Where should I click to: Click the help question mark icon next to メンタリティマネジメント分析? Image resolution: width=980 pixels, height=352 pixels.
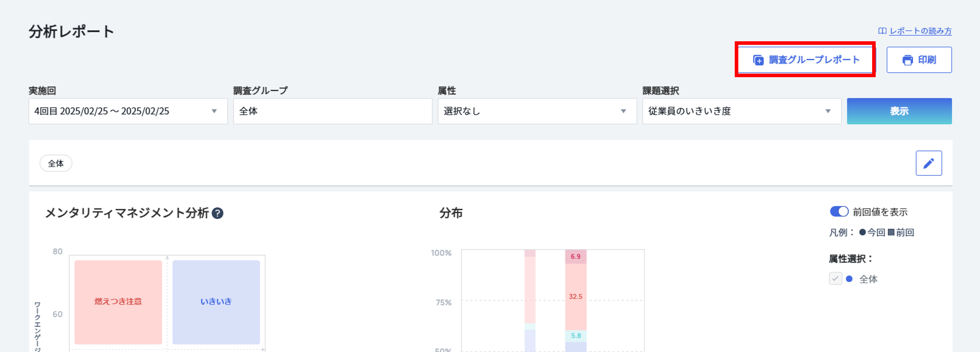pyautogui.click(x=217, y=213)
